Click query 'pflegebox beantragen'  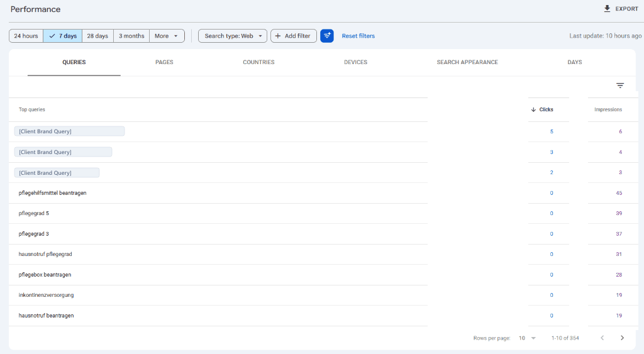pyautogui.click(x=45, y=275)
